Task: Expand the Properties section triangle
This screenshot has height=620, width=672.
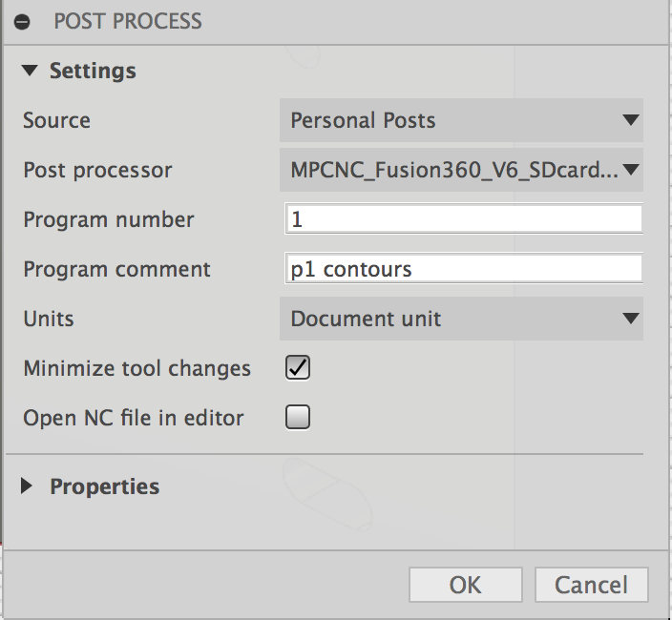Action: coord(27,486)
